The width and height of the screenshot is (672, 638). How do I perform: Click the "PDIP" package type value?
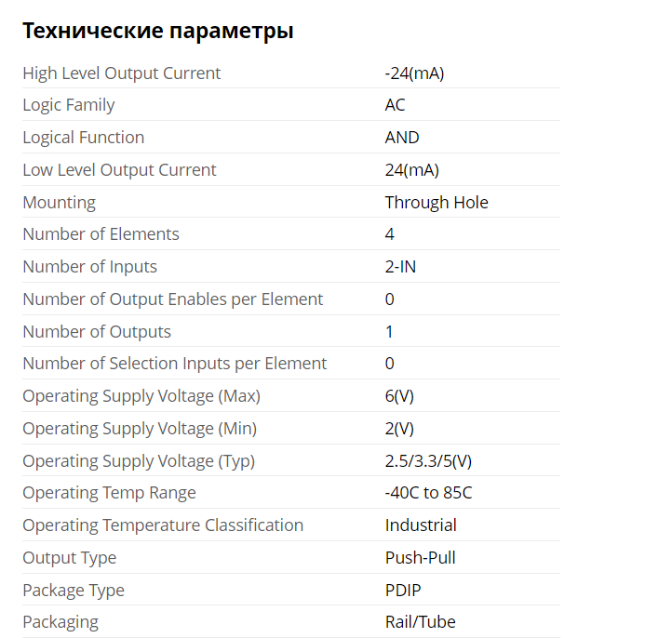pyautogui.click(x=405, y=591)
